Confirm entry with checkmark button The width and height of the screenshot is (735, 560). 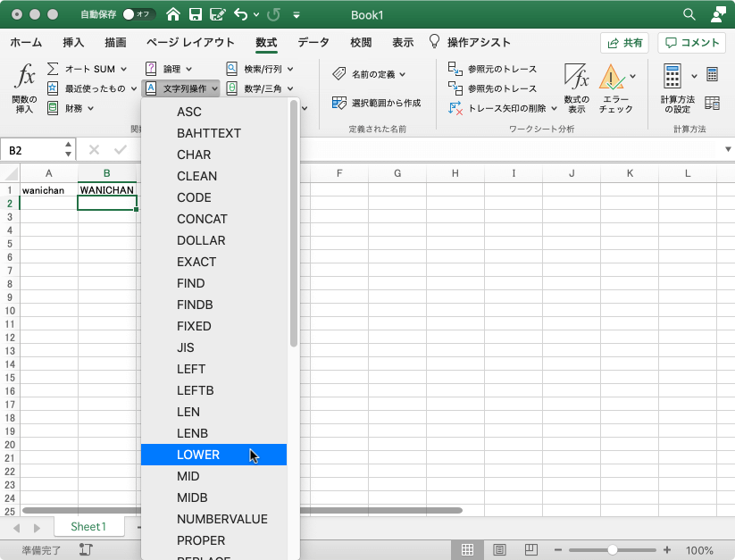[x=121, y=149]
